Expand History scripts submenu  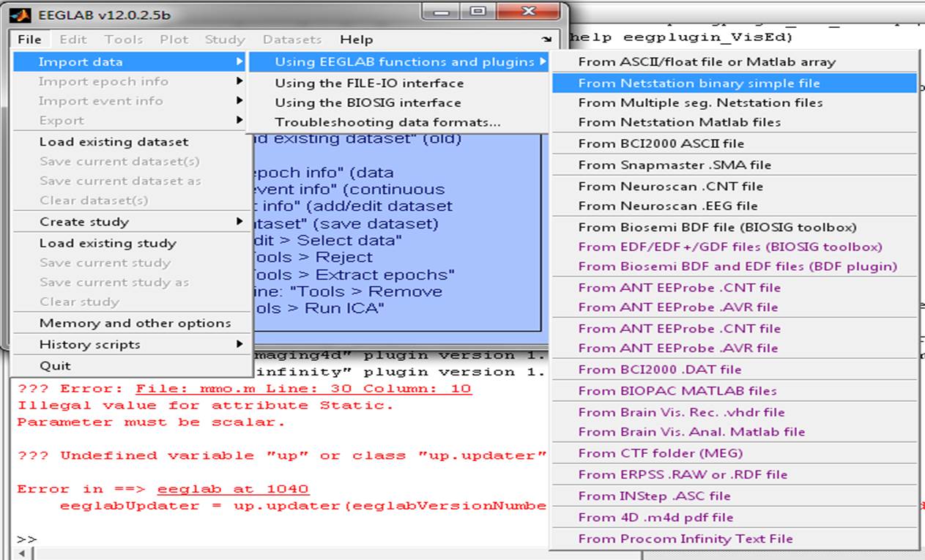(132, 344)
